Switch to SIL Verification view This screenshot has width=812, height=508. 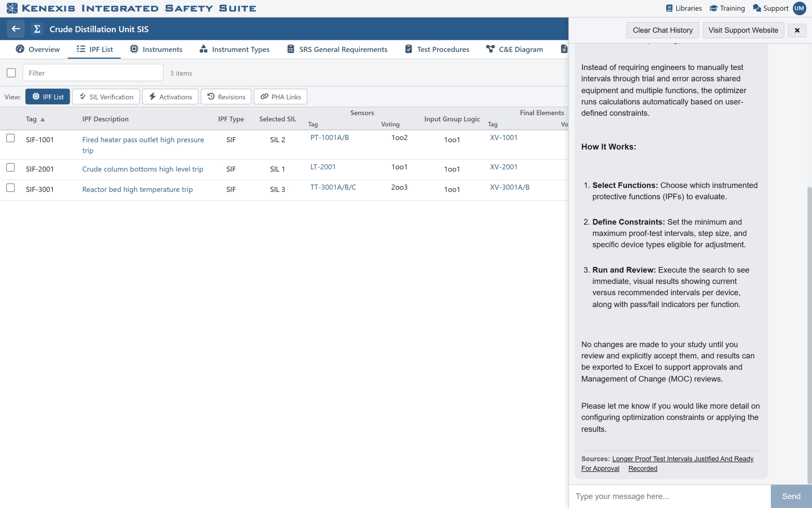pos(106,97)
